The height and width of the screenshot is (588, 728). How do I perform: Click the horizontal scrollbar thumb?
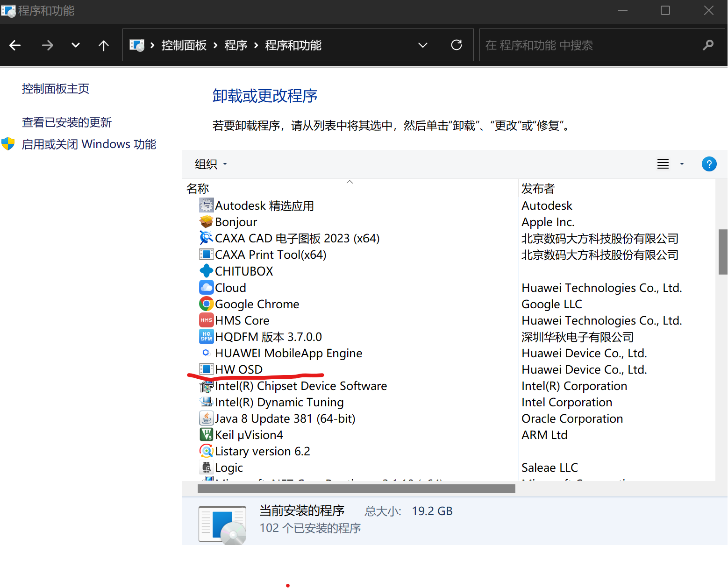pyautogui.click(x=356, y=489)
